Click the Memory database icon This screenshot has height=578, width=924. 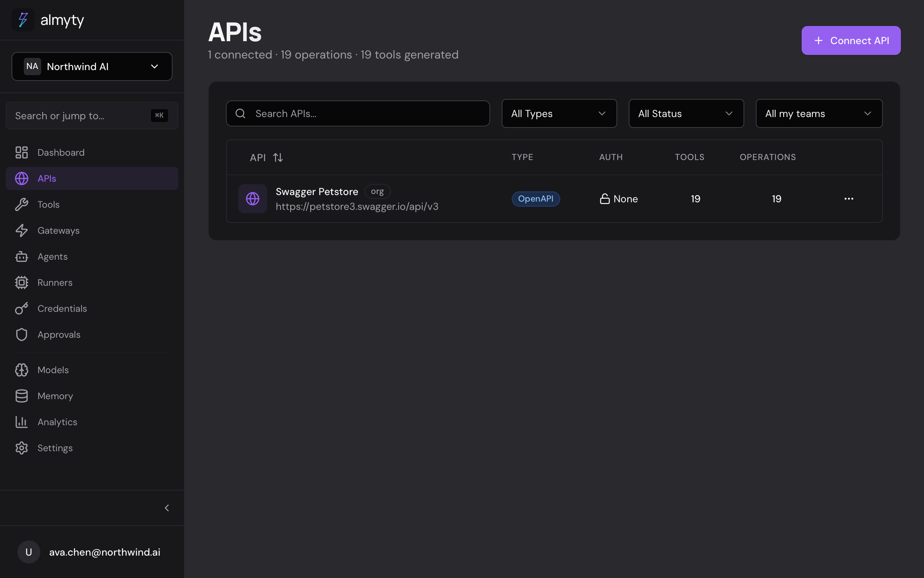pos(21,396)
